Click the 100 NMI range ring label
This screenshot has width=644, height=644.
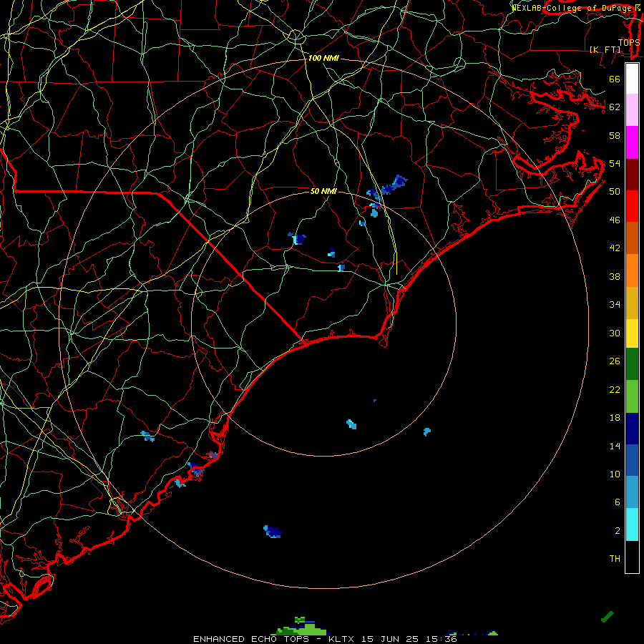(323, 58)
